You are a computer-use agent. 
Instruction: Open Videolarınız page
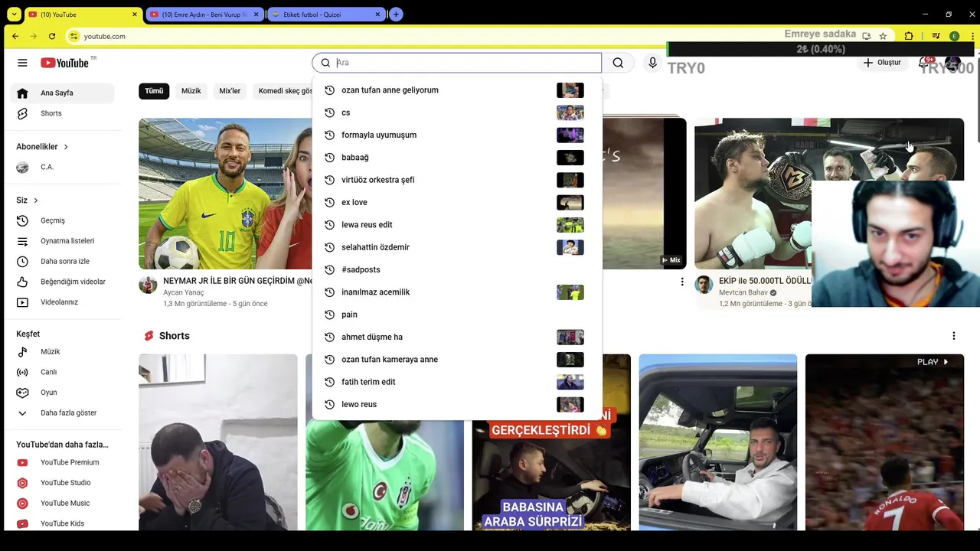pos(62,302)
